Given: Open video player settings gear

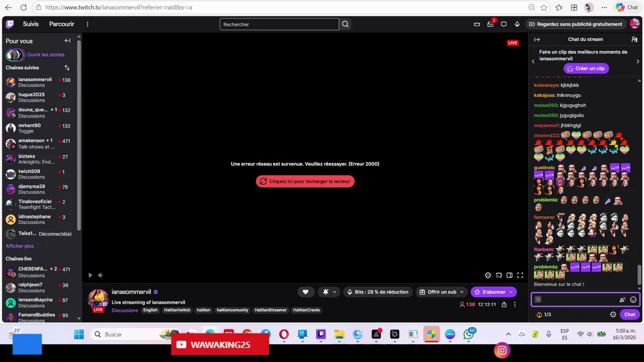Looking at the screenshot, I should (x=488, y=275).
